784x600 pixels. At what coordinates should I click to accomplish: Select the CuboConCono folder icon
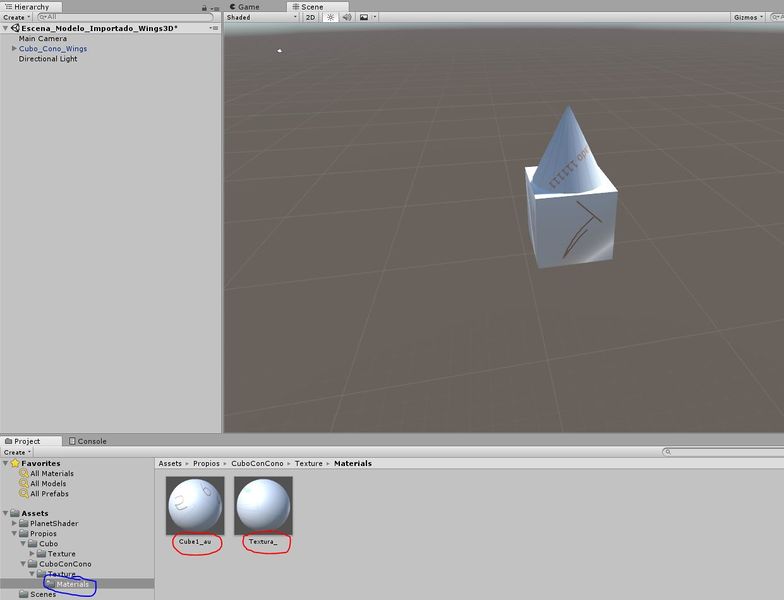coord(32,564)
